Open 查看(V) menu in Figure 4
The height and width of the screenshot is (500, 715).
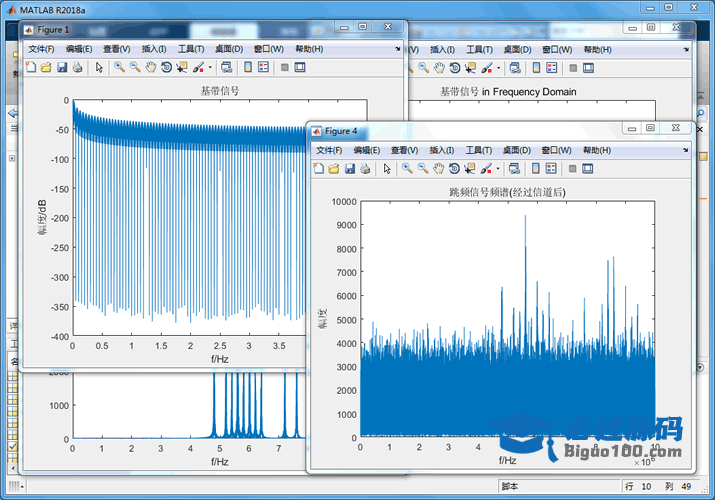(404, 150)
